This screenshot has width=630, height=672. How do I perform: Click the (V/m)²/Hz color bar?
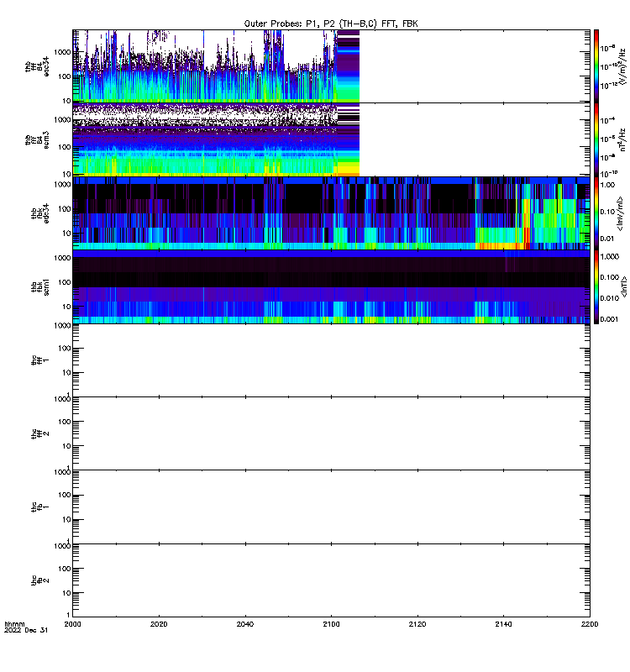596,66
